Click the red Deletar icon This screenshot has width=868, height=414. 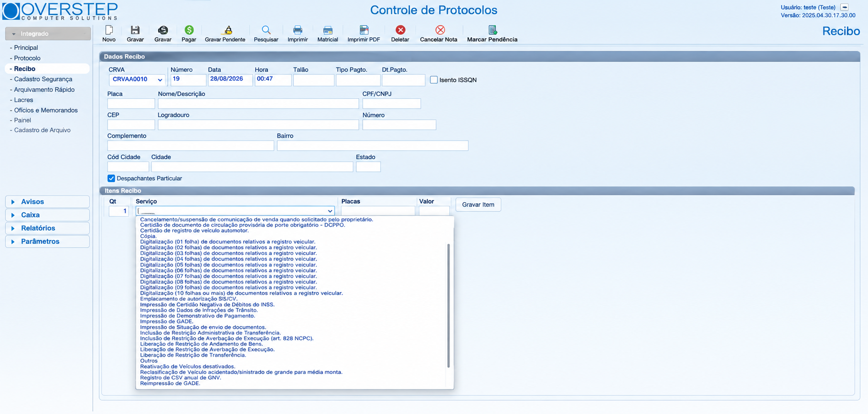point(400,30)
